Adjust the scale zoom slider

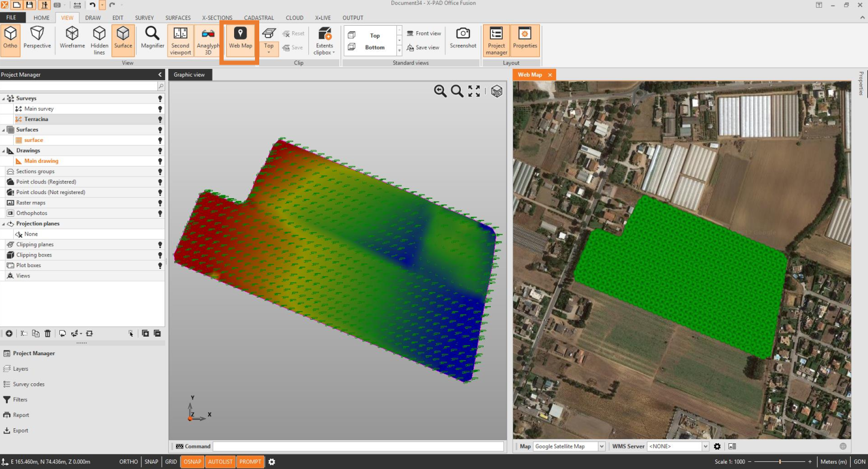pos(779,462)
